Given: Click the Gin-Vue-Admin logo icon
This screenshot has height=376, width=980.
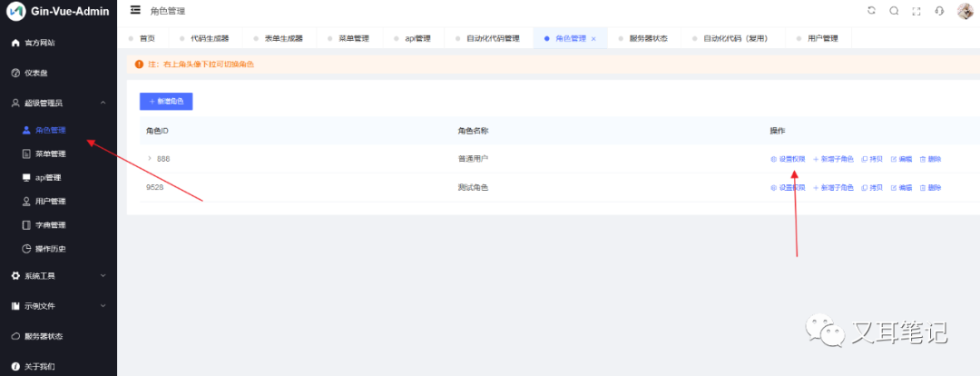Looking at the screenshot, I should click(15, 11).
